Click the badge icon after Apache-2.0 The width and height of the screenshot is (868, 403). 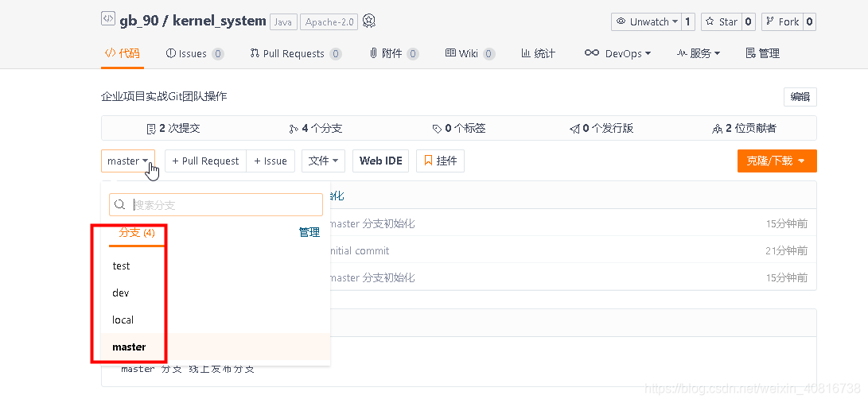(x=369, y=21)
